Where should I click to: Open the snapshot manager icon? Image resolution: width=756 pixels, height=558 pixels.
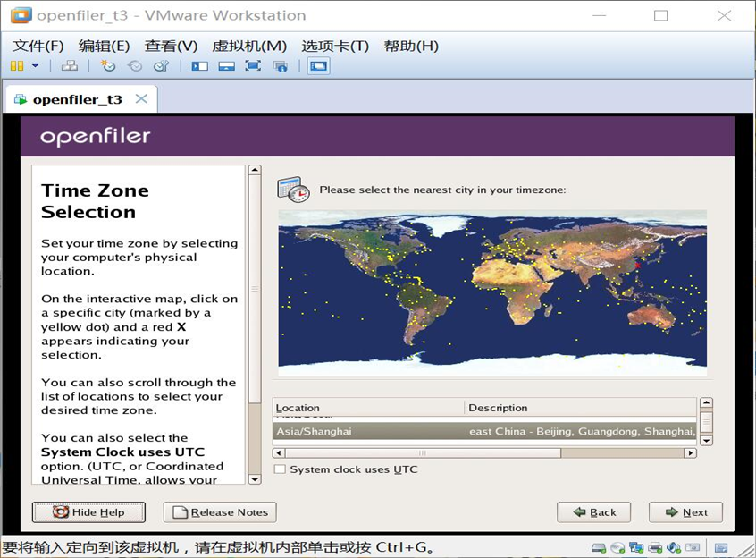[162, 65]
